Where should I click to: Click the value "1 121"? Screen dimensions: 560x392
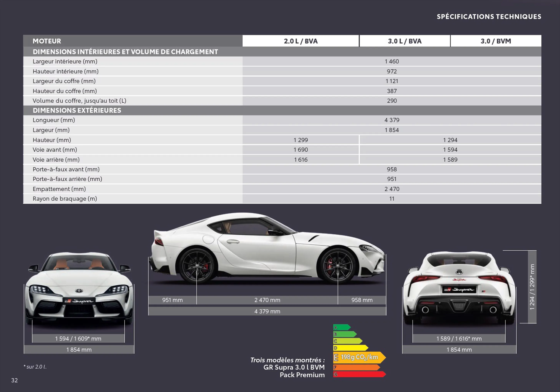tap(392, 81)
